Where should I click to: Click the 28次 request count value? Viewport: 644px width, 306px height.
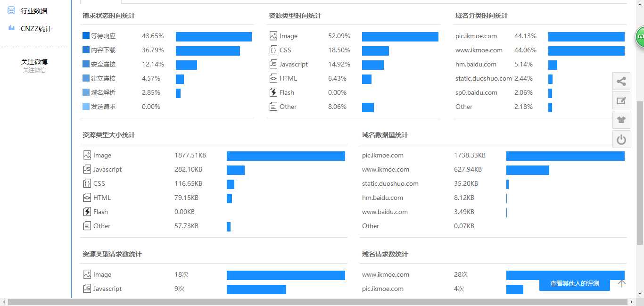click(x=461, y=274)
